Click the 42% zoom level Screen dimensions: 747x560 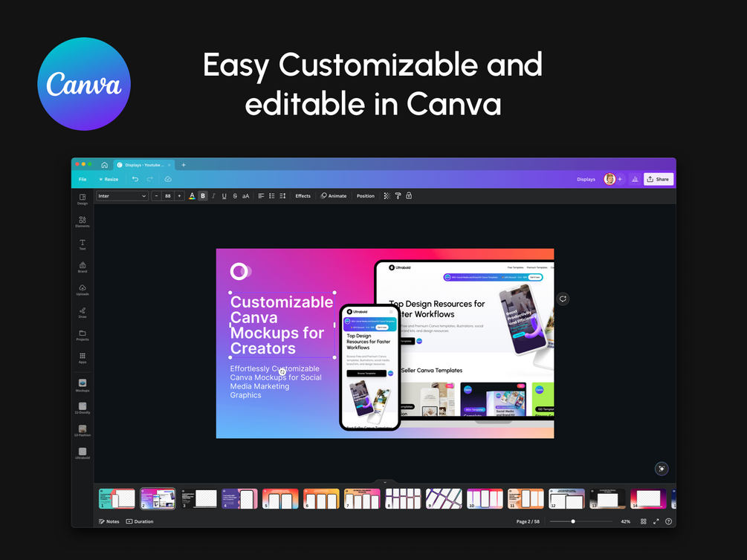[626, 521]
